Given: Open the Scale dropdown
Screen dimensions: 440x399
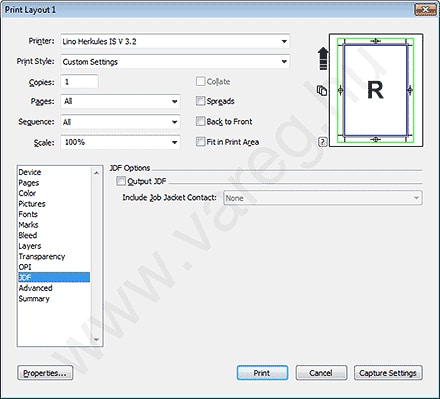Looking at the screenshot, I should (x=120, y=142).
